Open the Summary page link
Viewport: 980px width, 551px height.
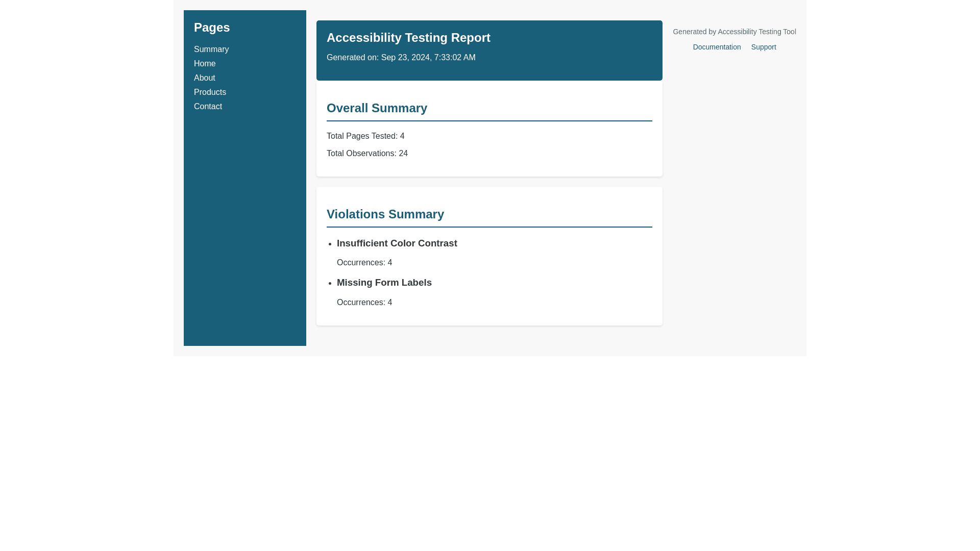[211, 49]
